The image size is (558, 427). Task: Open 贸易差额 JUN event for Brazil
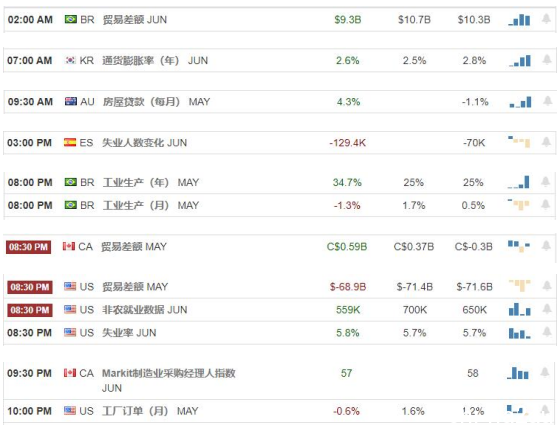tap(135, 20)
